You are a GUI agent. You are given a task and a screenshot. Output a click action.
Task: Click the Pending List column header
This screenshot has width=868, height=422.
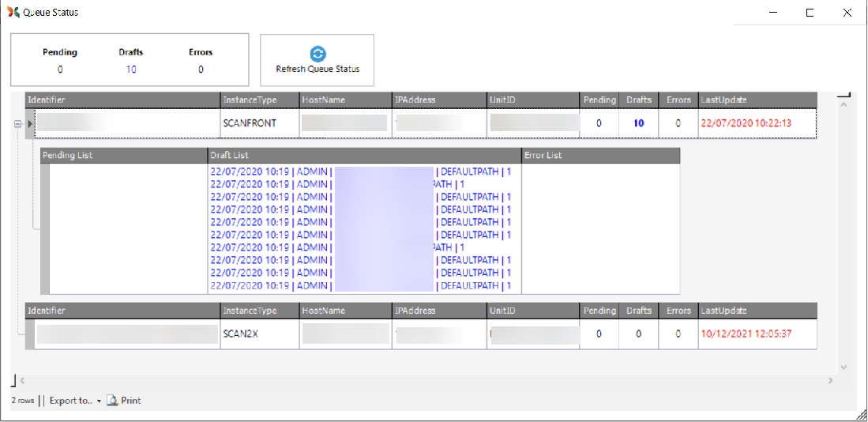coord(123,155)
